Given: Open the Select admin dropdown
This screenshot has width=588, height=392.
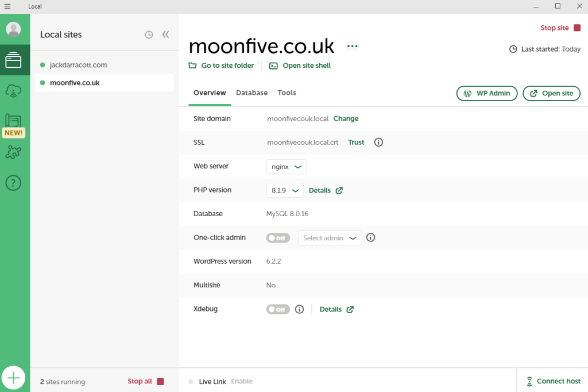Looking at the screenshot, I should (329, 238).
